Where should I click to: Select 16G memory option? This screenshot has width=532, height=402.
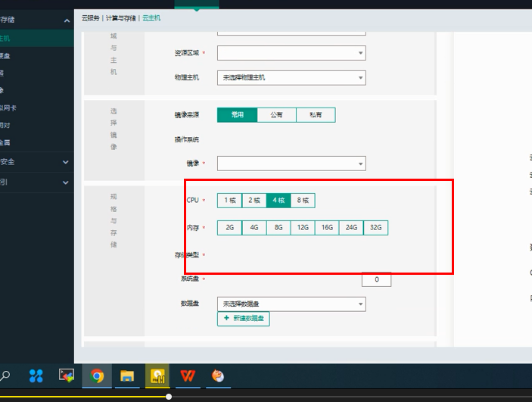327,227
